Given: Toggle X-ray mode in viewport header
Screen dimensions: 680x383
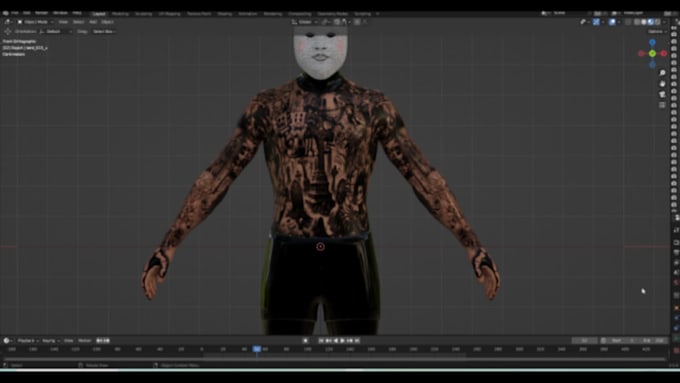Looking at the screenshot, I should tap(628, 22).
